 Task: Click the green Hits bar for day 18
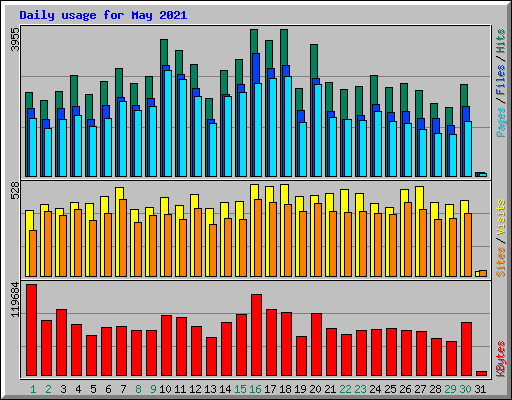284,47
